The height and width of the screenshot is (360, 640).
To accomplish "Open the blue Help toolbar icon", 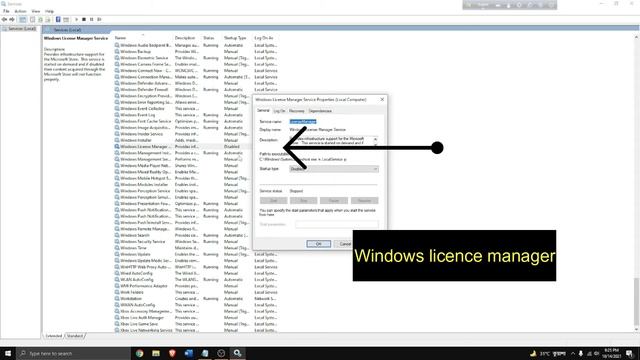I will 58,19.
